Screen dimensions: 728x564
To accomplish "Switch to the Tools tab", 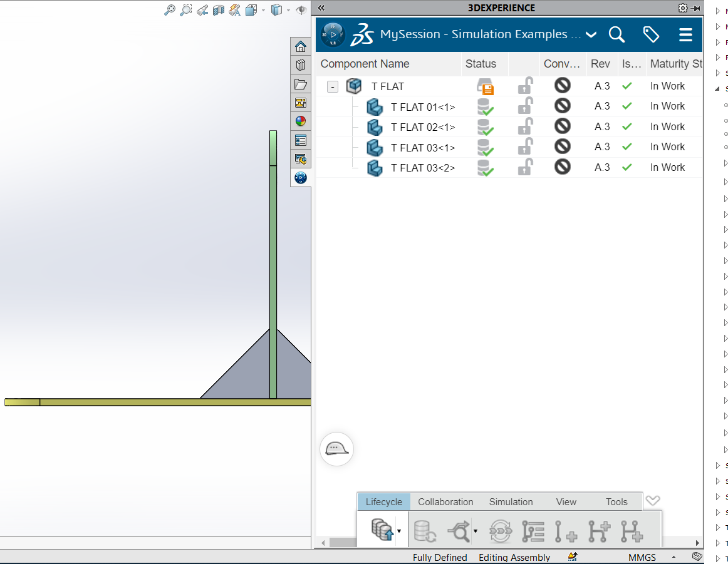I will 616,502.
